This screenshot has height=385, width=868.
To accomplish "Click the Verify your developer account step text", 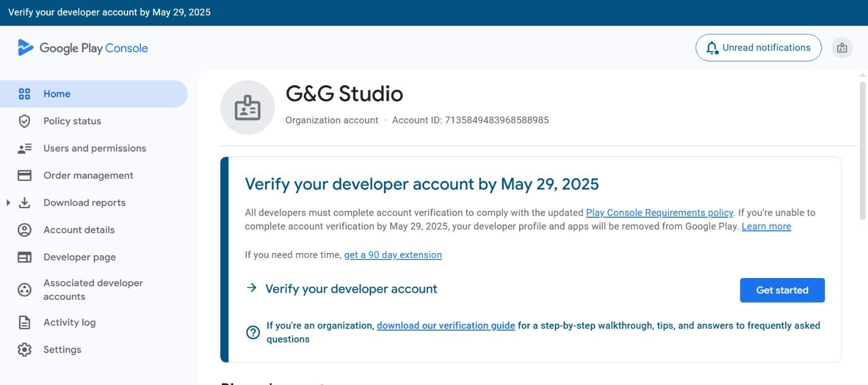I will tap(351, 289).
